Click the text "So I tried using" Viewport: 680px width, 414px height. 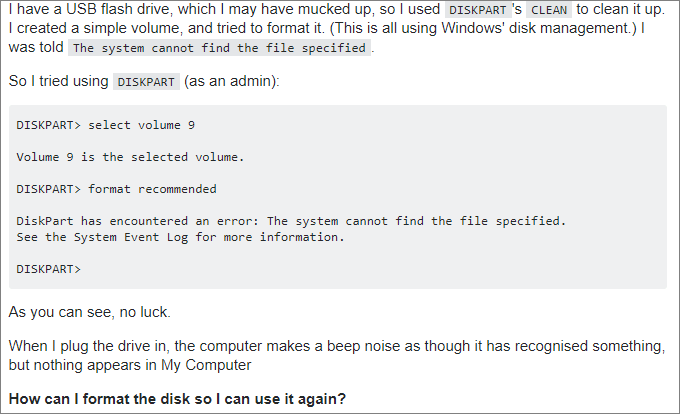58,82
